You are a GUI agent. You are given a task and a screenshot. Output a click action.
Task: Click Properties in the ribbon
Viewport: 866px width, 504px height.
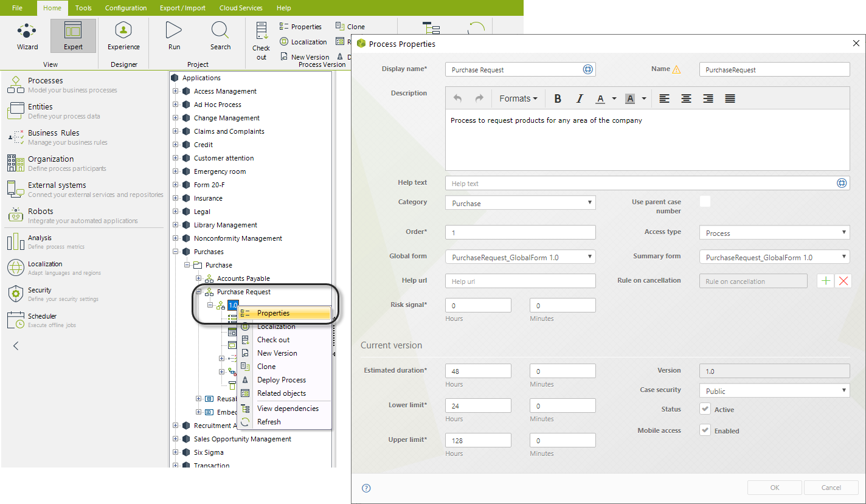[300, 27]
